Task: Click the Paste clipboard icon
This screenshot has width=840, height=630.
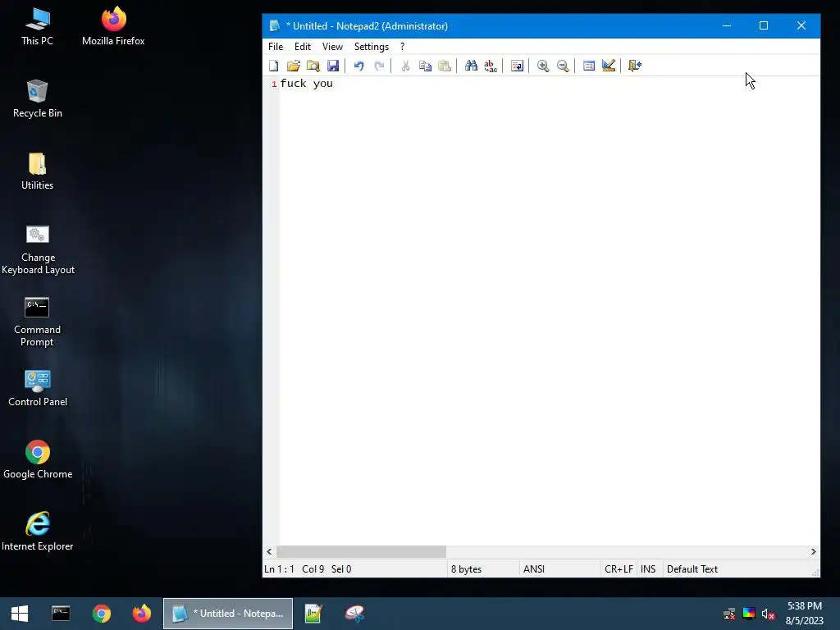Action: [445, 66]
